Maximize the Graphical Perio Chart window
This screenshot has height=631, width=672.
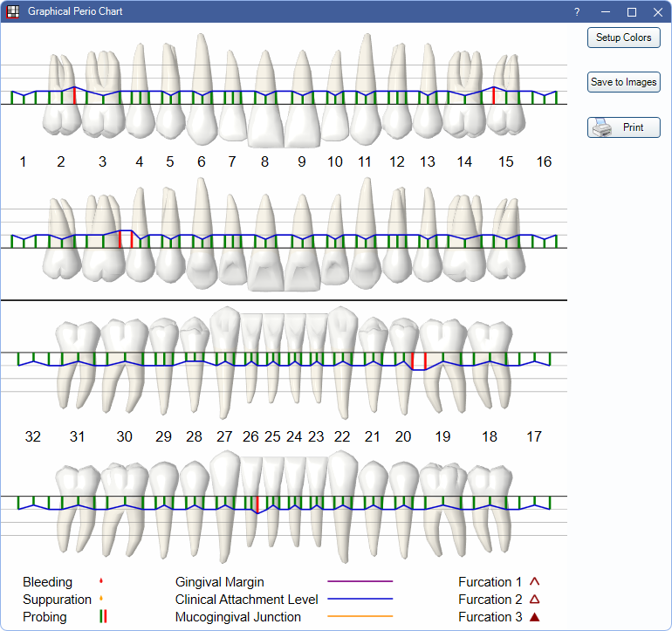coord(632,12)
